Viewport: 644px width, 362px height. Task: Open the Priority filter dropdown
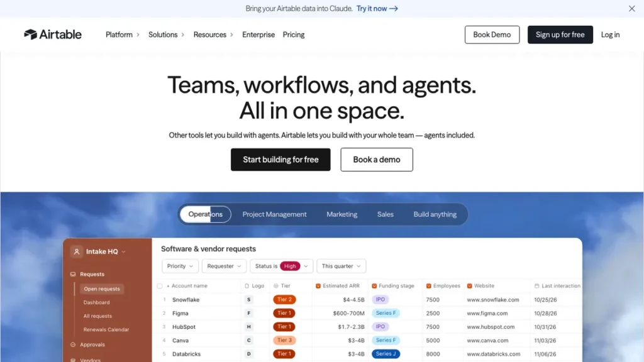pos(180,266)
